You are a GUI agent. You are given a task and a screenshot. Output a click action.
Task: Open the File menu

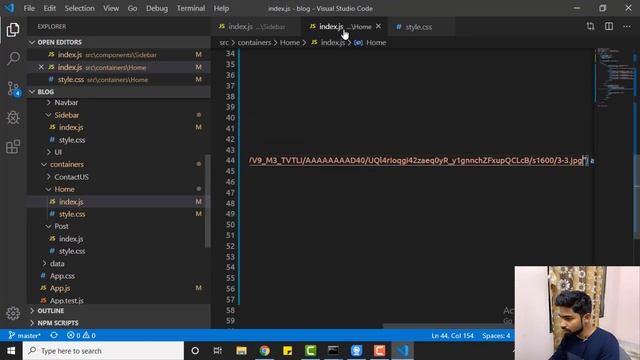(29, 8)
